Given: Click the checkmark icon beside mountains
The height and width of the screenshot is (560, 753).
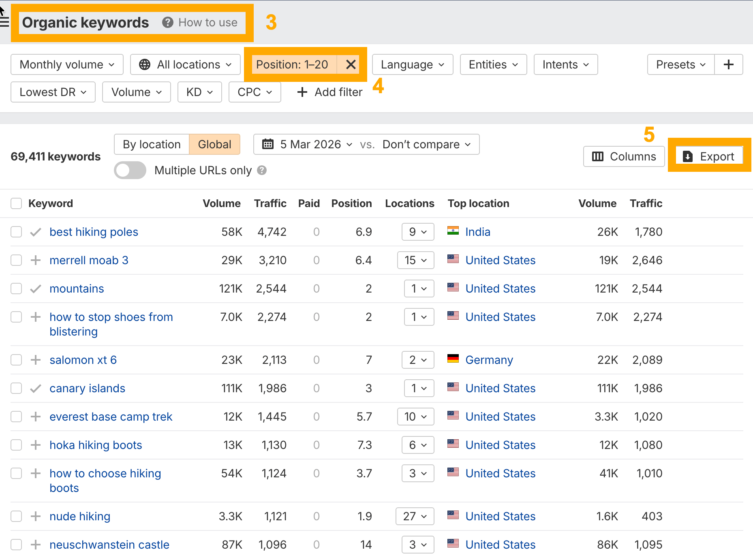Looking at the screenshot, I should [x=36, y=289].
